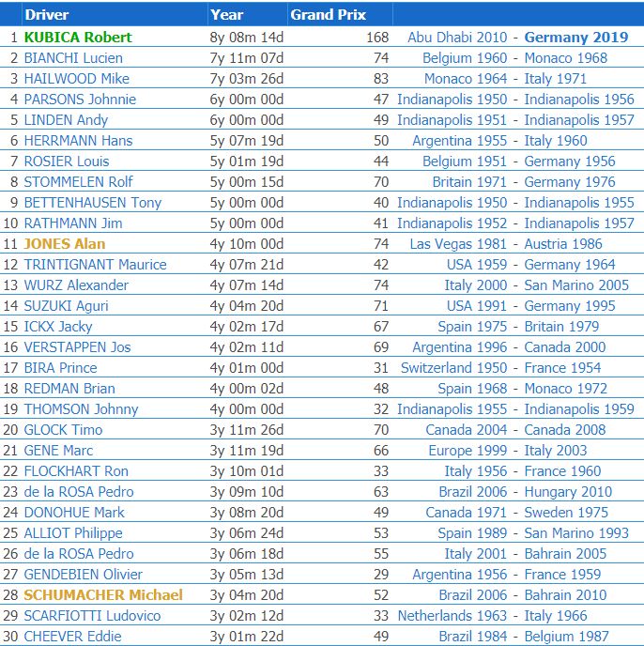Open VERSTAPPEN Jos driver page
Image resolution: width=644 pixels, height=646 pixels.
point(78,347)
